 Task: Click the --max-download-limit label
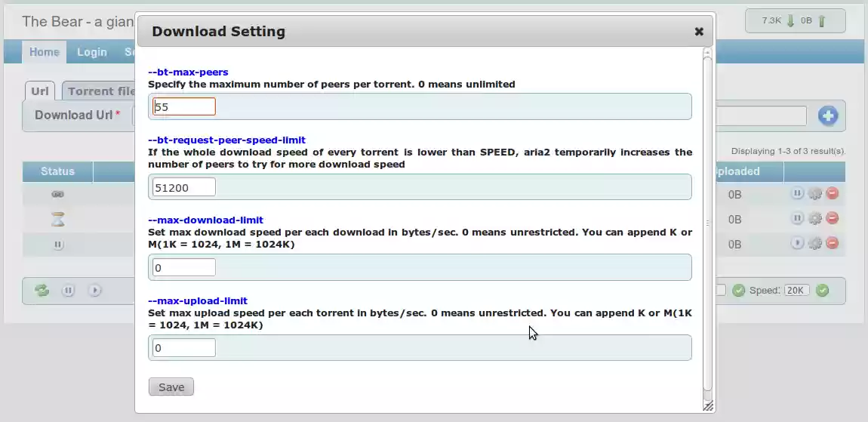pos(206,220)
